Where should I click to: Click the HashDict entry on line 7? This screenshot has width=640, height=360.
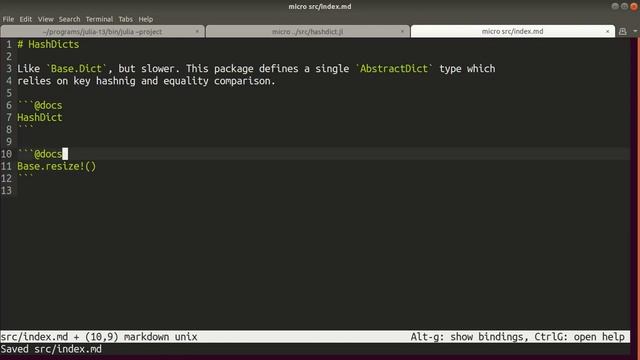(40, 118)
